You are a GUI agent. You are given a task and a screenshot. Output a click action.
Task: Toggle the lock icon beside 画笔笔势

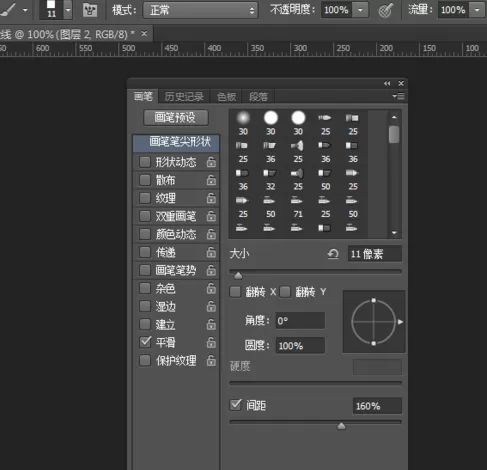tap(211, 270)
